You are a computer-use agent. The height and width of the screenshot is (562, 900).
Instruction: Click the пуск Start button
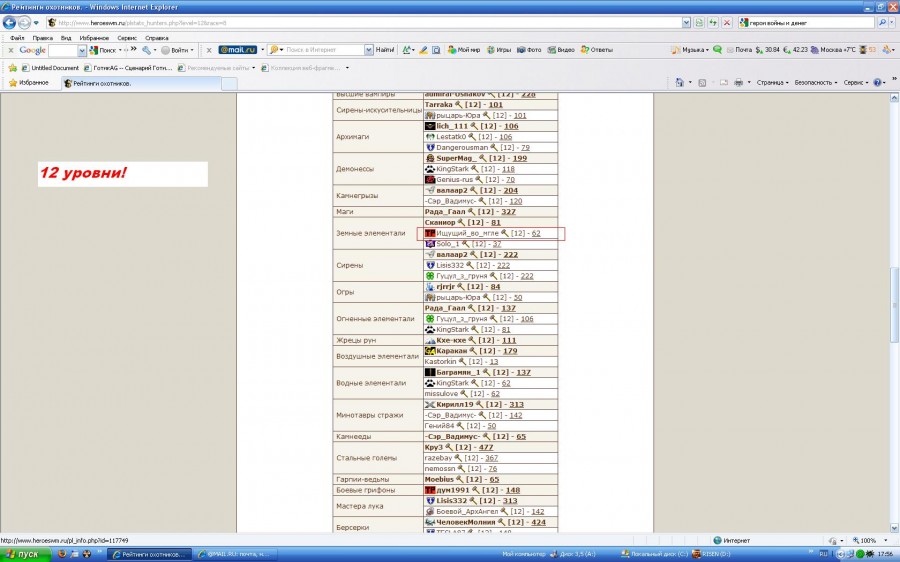pyautogui.click(x=26, y=554)
